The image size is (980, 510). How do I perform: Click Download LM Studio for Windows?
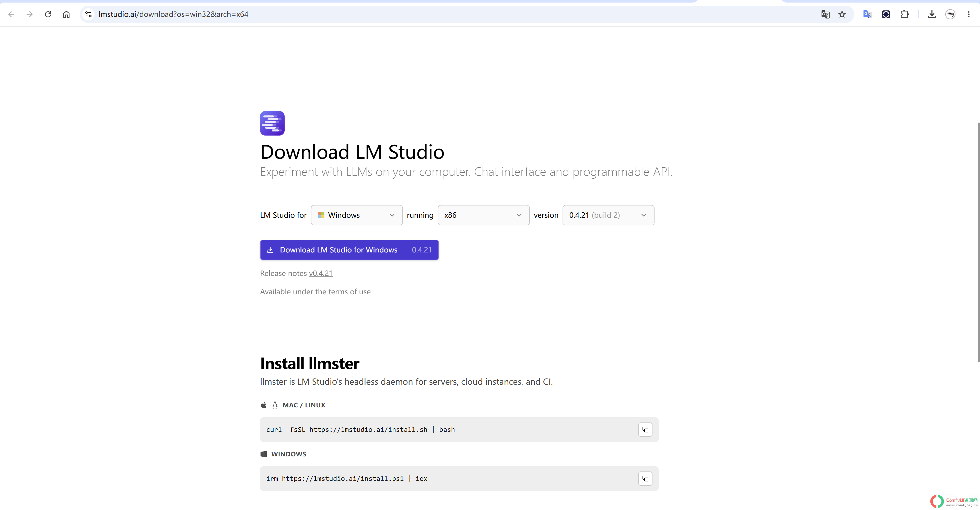[x=349, y=250]
